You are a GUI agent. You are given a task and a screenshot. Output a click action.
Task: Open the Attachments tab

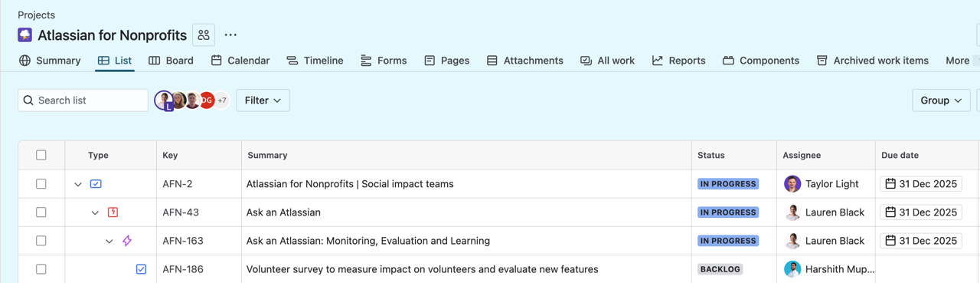click(x=525, y=61)
